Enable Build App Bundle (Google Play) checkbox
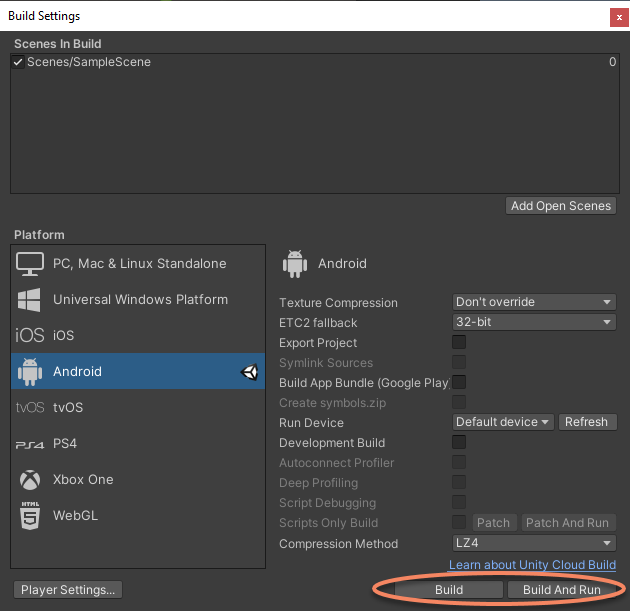The image size is (630, 611). [x=459, y=382]
